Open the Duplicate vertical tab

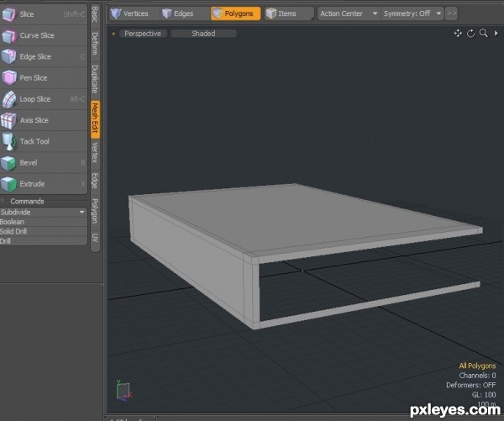95,79
